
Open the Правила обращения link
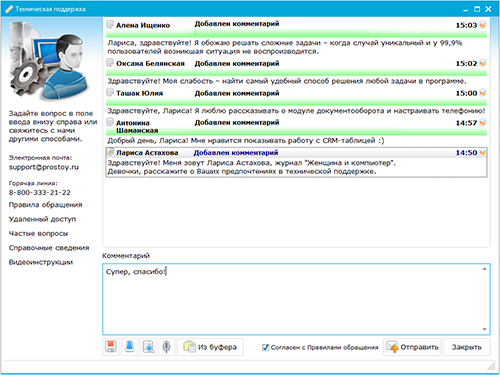tap(45, 205)
